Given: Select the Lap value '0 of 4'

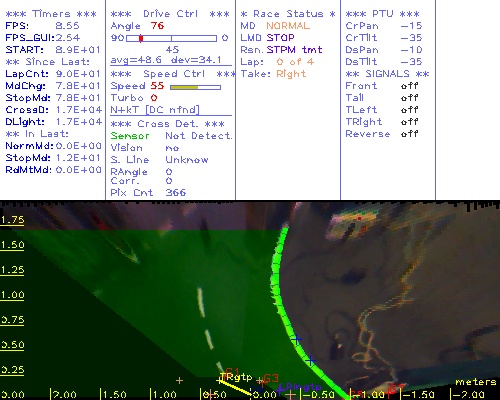Looking at the screenshot, I should (295, 62).
